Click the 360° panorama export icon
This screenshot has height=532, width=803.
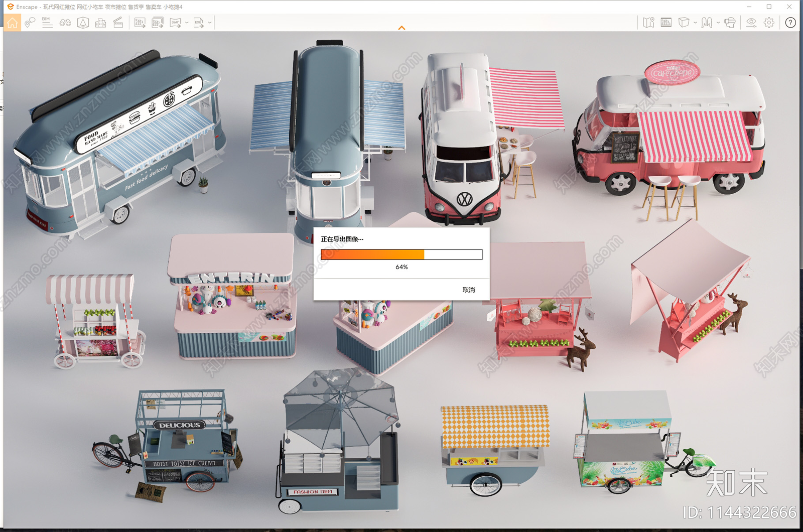pyautogui.click(x=175, y=23)
